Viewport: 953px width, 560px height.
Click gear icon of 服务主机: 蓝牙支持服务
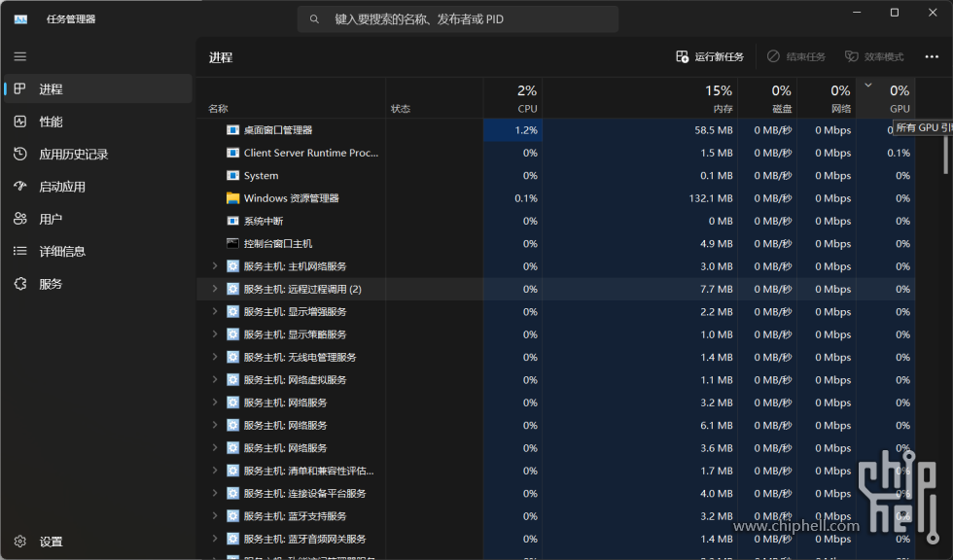tap(232, 515)
